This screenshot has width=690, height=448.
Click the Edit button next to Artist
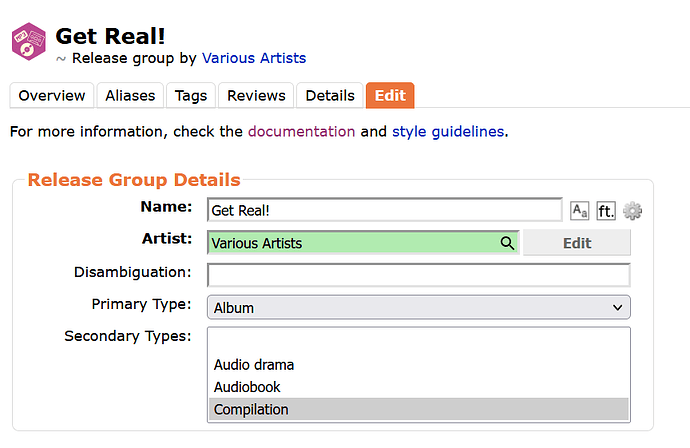(x=577, y=243)
